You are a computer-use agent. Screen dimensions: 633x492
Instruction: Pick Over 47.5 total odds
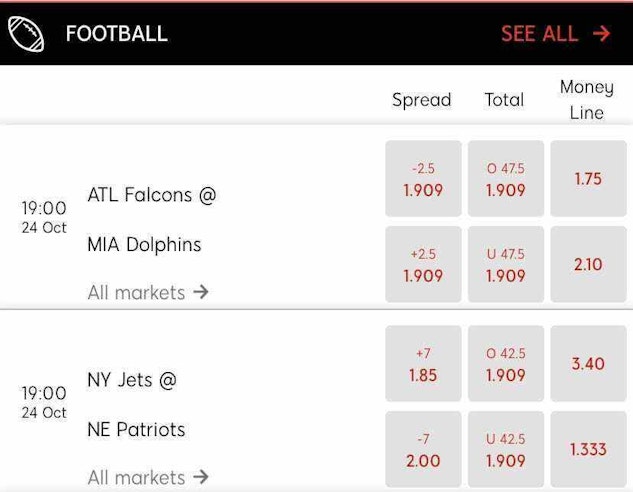[505, 179]
